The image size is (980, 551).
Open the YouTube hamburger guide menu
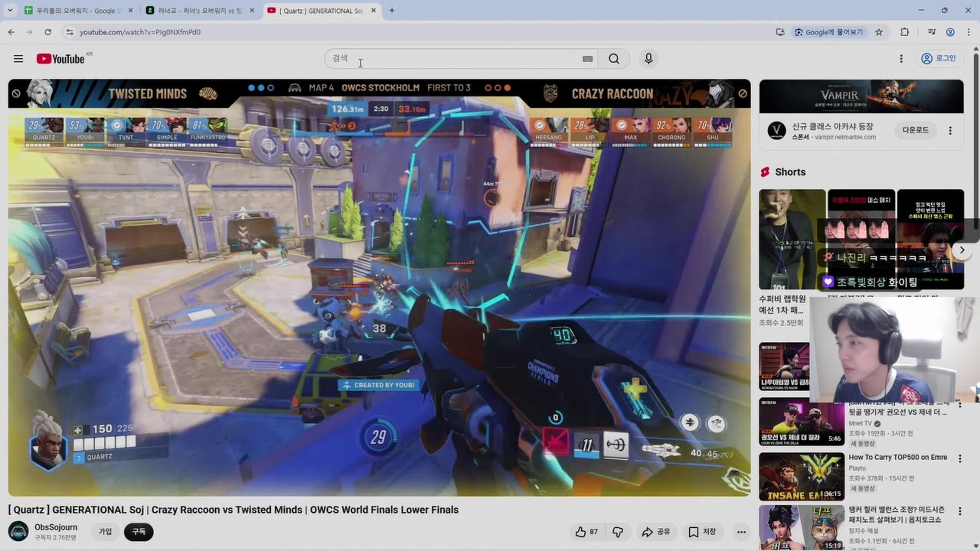click(x=18, y=59)
